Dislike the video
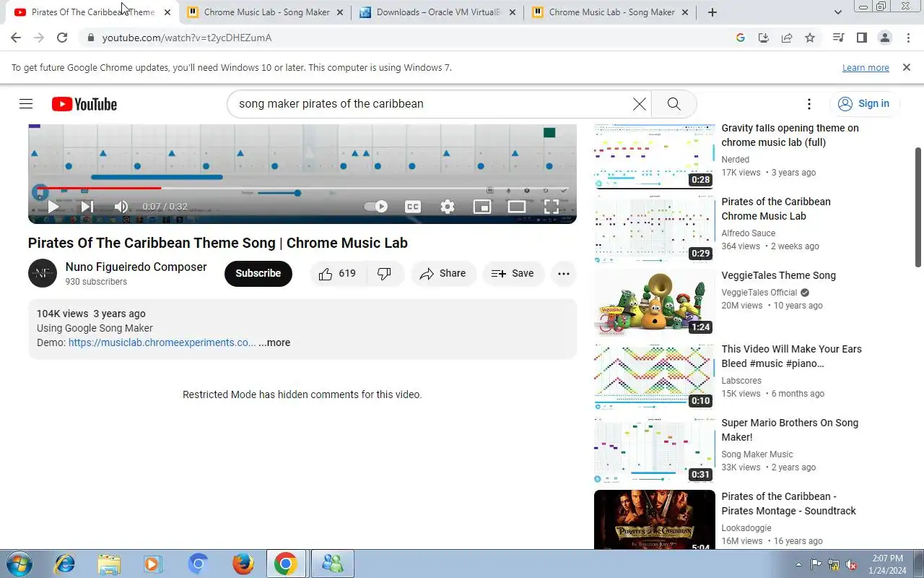 click(x=385, y=274)
